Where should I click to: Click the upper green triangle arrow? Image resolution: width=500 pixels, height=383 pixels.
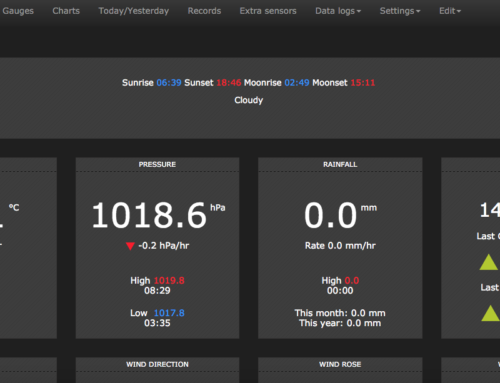tap(489, 262)
